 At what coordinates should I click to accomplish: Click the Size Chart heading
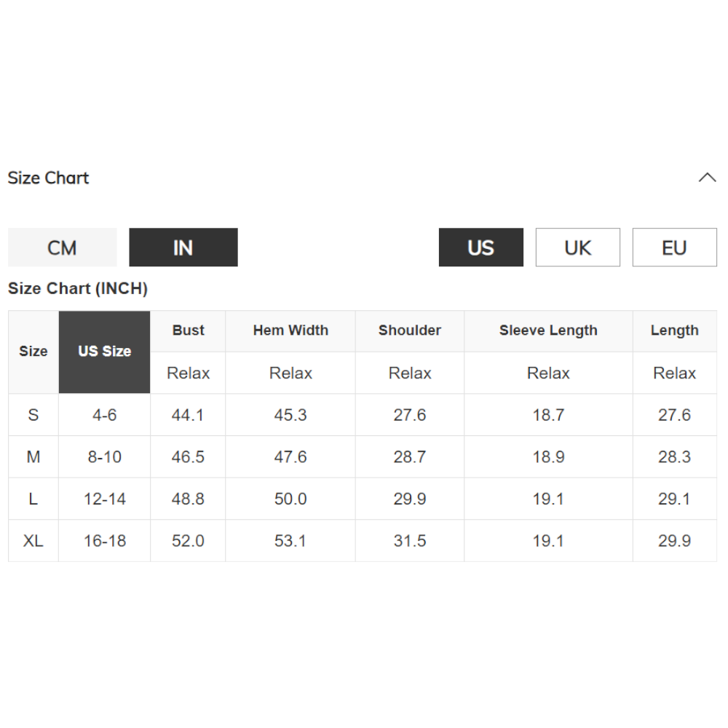click(x=48, y=178)
